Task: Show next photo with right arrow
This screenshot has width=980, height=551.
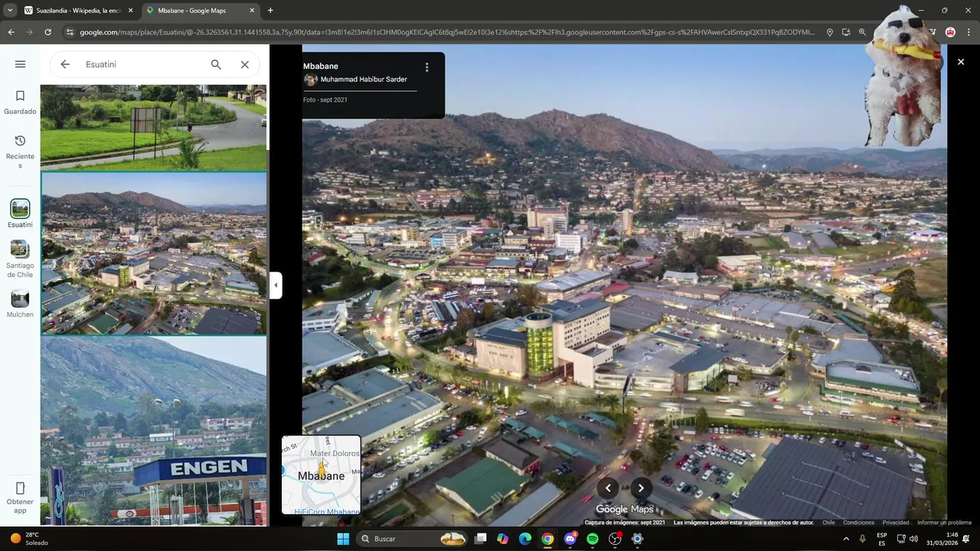Action: point(641,488)
